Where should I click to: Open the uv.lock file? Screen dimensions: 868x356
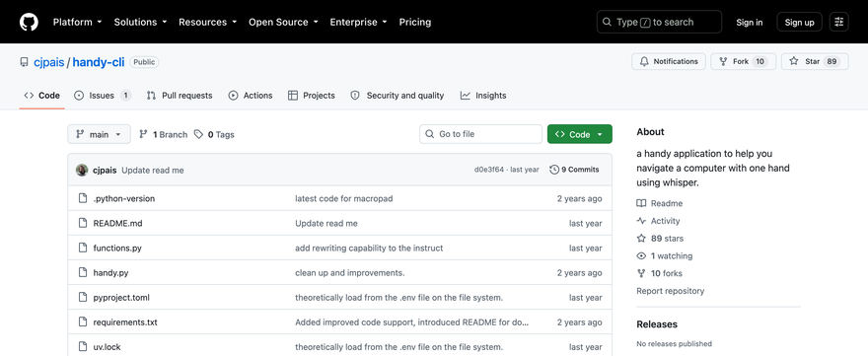click(x=107, y=346)
